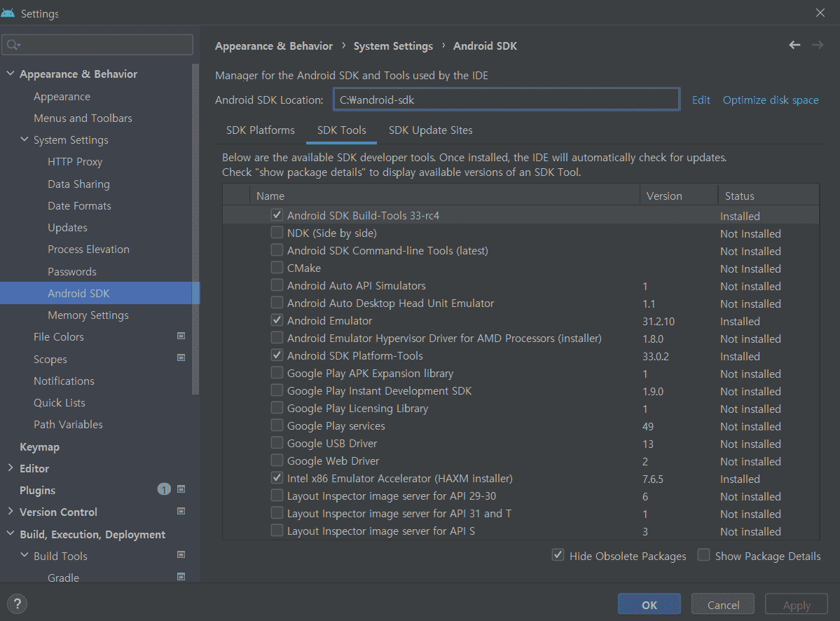
Task: Open the SDK Update Sites tab
Action: coord(430,130)
